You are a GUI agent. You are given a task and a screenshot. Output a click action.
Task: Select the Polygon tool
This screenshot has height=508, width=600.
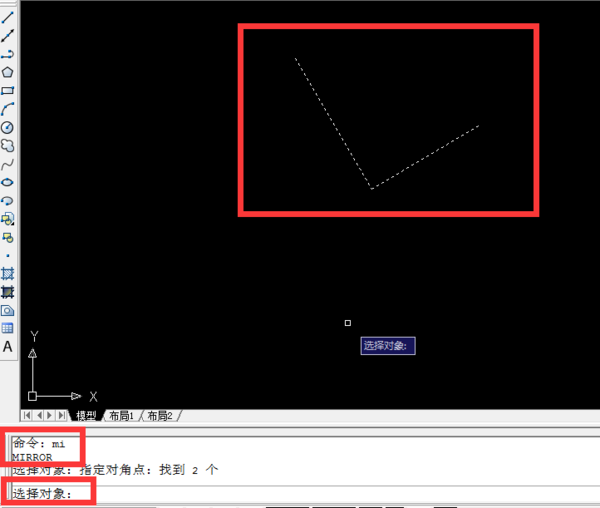(8, 72)
